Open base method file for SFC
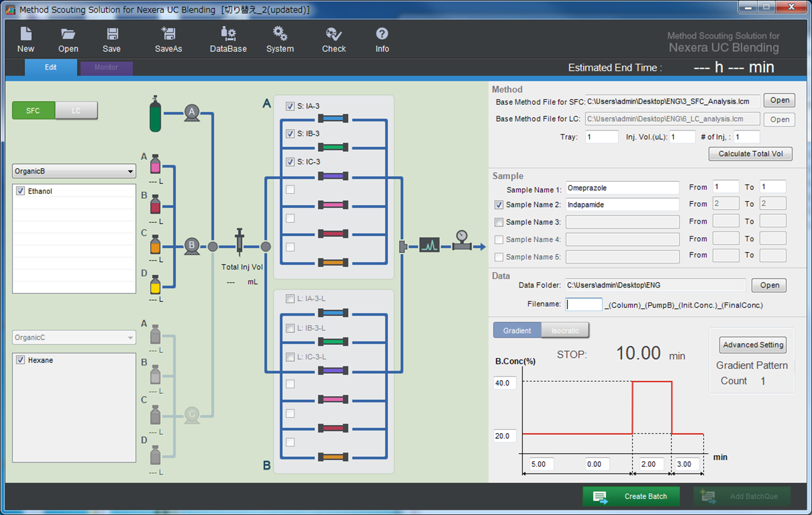 pos(779,100)
